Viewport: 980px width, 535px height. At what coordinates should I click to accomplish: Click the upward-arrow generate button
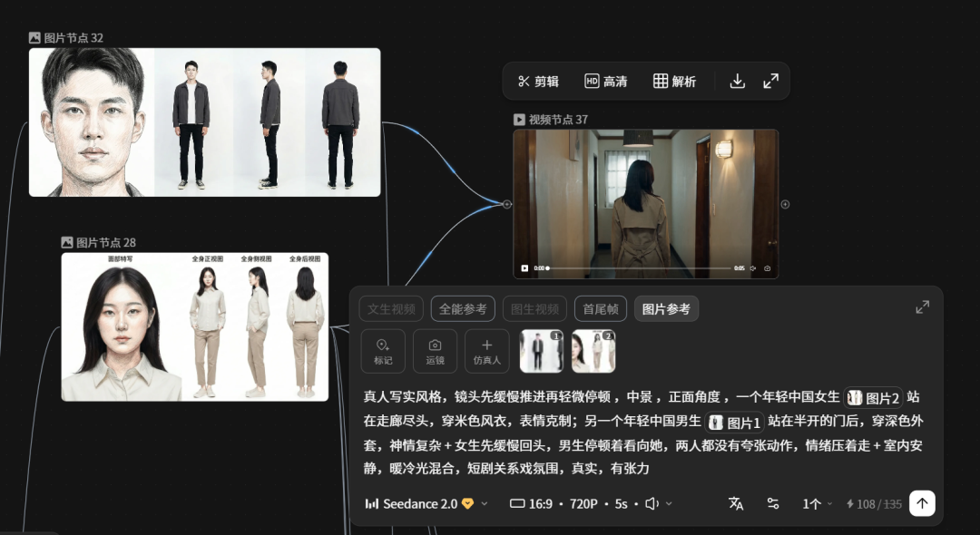(922, 503)
